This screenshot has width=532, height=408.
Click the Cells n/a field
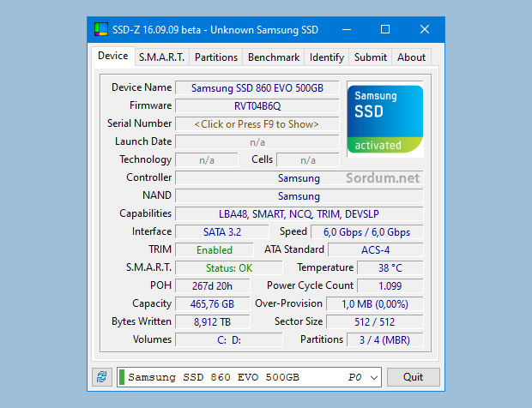point(308,160)
